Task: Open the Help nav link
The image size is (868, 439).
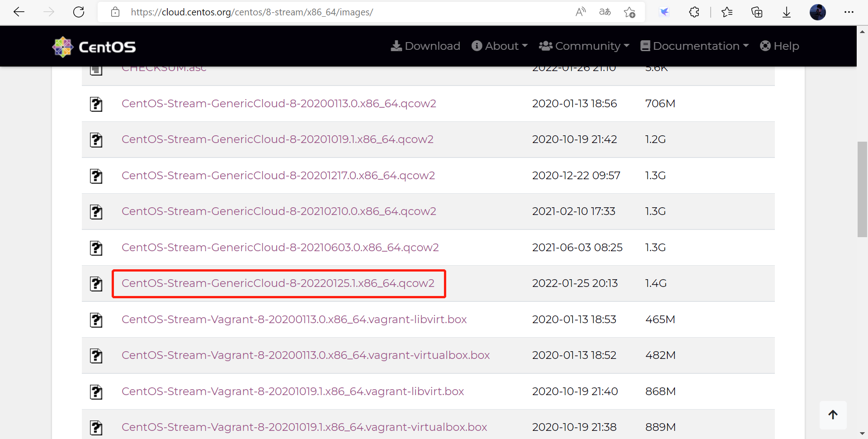Action: click(780, 46)
